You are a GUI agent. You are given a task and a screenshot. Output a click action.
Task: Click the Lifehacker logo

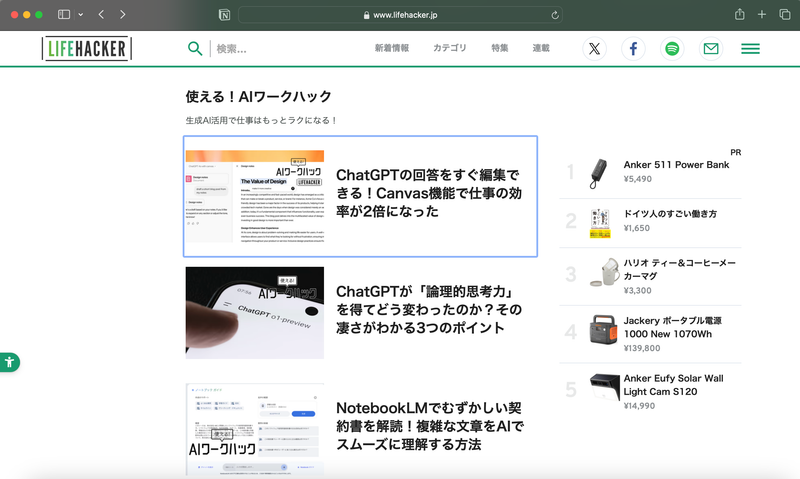(x=87, y=48)
